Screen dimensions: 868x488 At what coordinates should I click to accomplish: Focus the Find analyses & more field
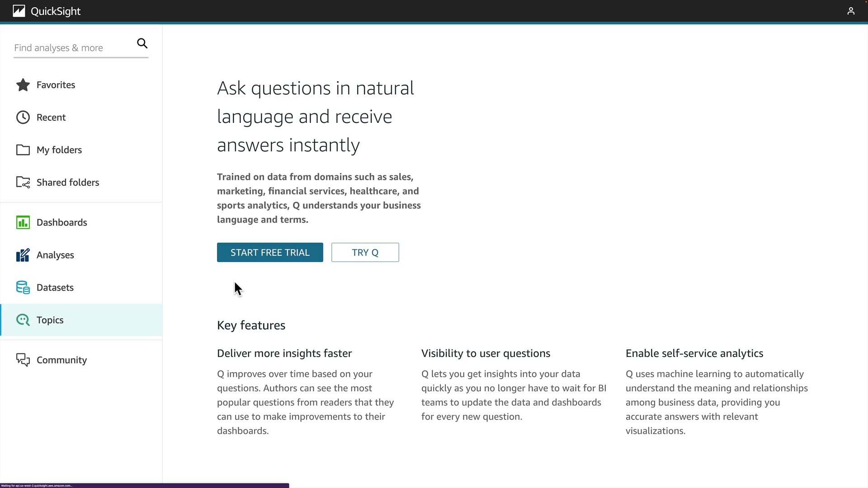pyautogui.click(x=72, y=48)
